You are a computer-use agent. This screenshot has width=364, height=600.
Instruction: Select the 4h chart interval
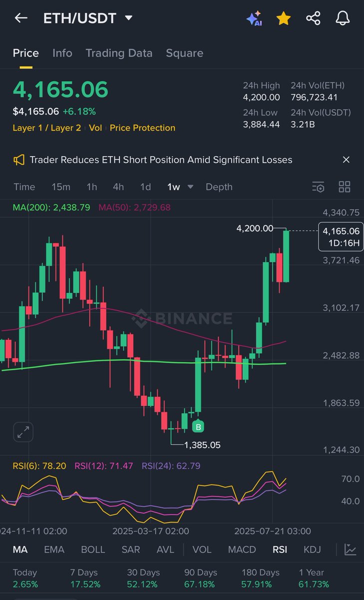pos(118,187)
